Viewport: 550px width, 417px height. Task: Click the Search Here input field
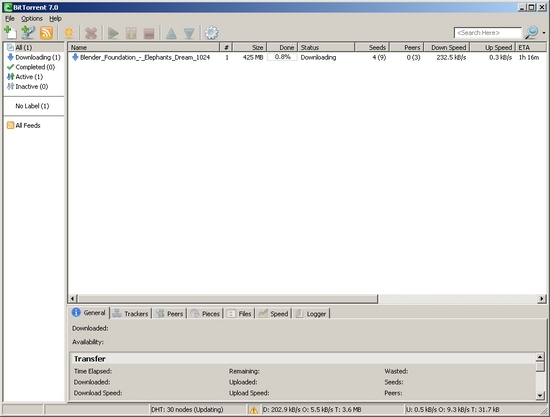[x=488, y=33]
